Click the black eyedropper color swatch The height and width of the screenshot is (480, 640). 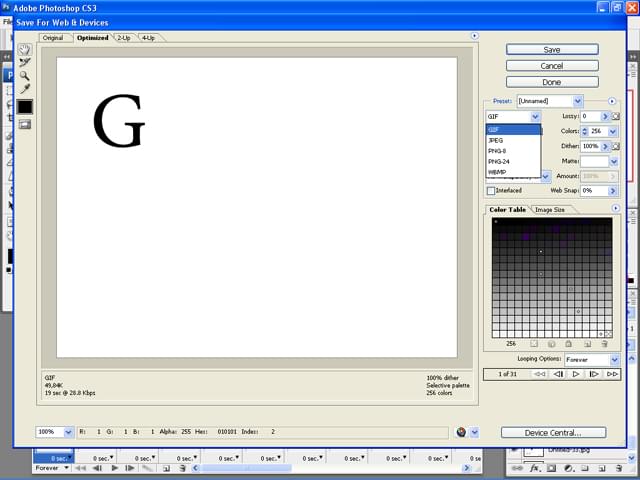coord(24,107)
